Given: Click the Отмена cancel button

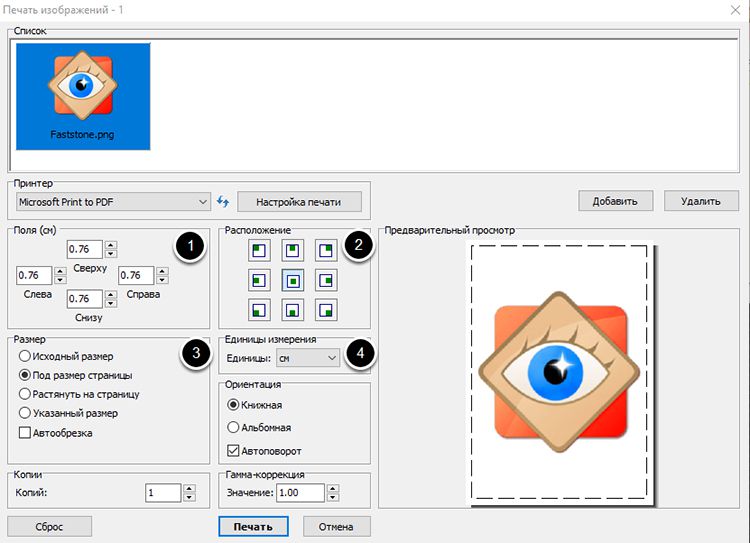Looking at the screenshot, I should pos(336,526).
